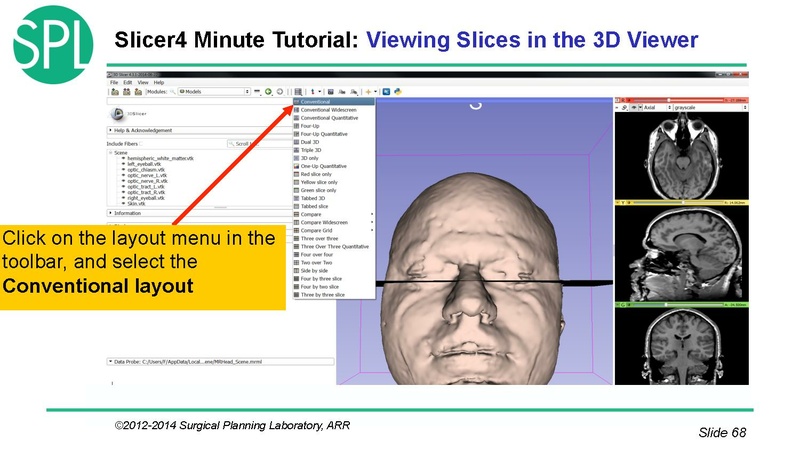The image size is (800, 450).
Task: Toggle optic_tract_R.vtk visibility eye
Action: click(x=123, y=192)
